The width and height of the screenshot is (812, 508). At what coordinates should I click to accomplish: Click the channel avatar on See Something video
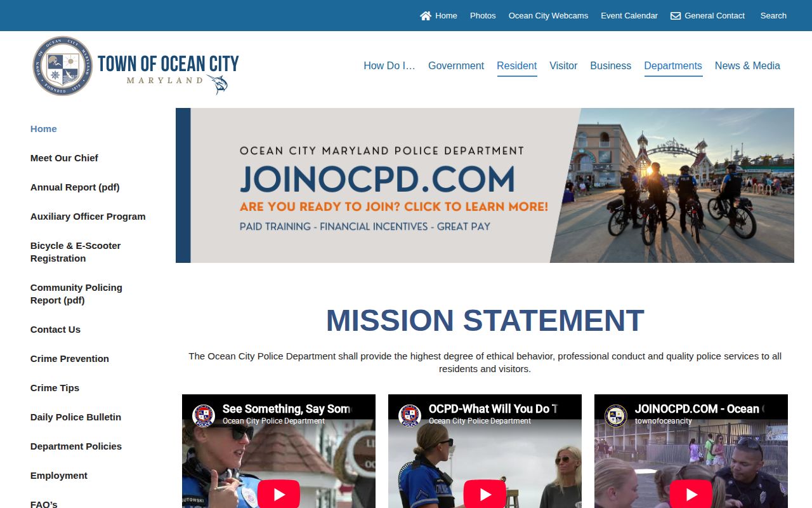[x=204, y=415]
